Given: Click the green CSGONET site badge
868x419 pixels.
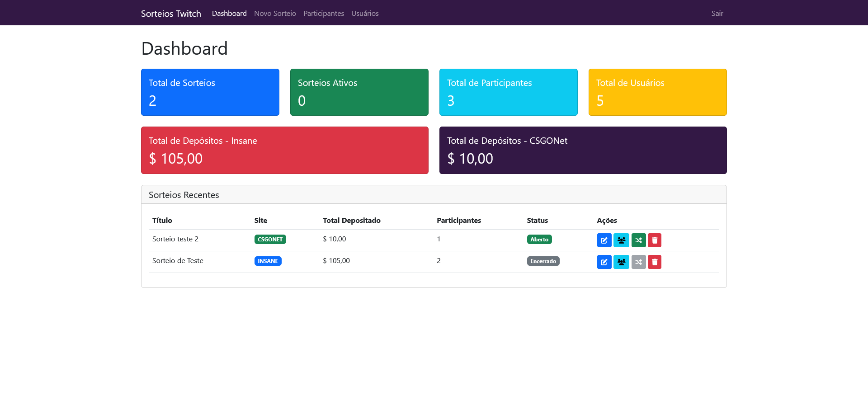Looking at the screenshot, I should pos(270,240).
